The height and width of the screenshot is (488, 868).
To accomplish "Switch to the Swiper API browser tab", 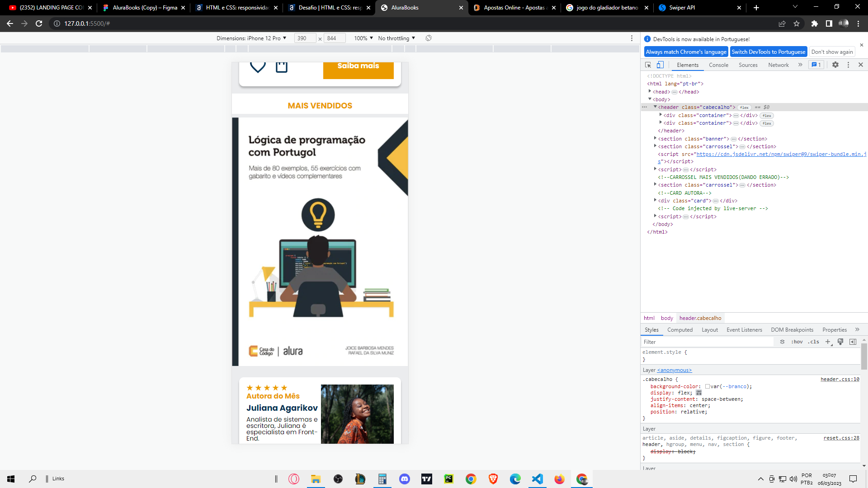I will (x=699, y=8).
